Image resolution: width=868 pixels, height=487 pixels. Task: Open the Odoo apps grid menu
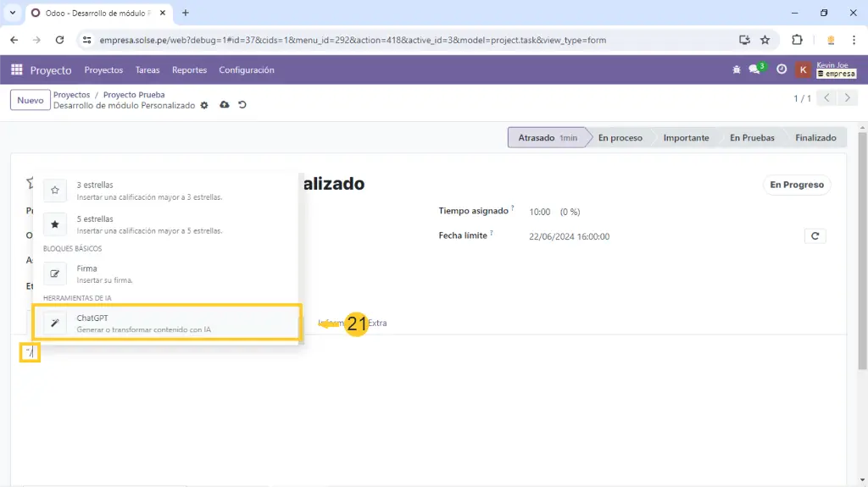click(17, 70)
